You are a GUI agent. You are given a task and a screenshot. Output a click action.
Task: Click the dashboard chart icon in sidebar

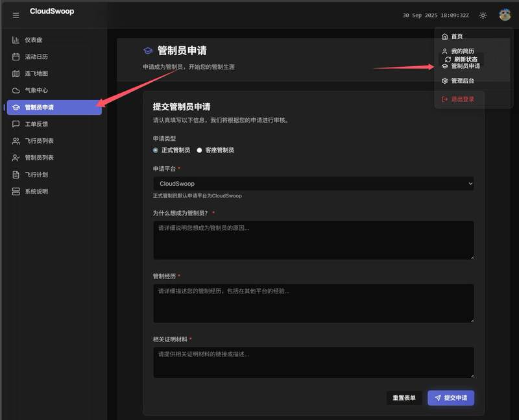[16, 40]
